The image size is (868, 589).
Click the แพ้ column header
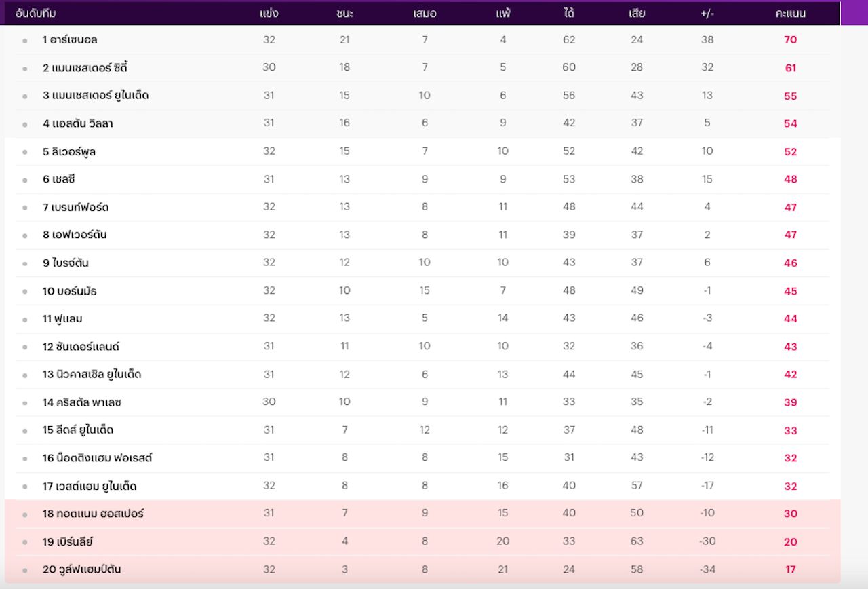(x=502, y=13)
